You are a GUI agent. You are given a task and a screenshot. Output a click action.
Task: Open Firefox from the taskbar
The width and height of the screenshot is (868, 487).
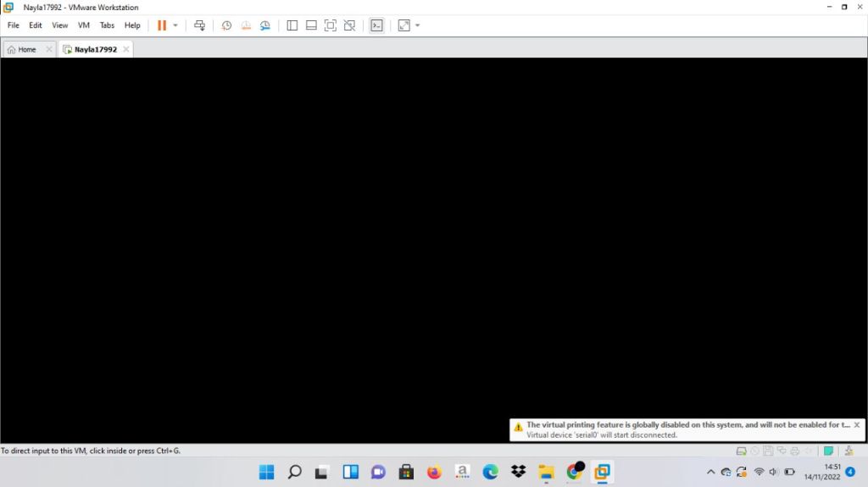(x=434, y=472)
